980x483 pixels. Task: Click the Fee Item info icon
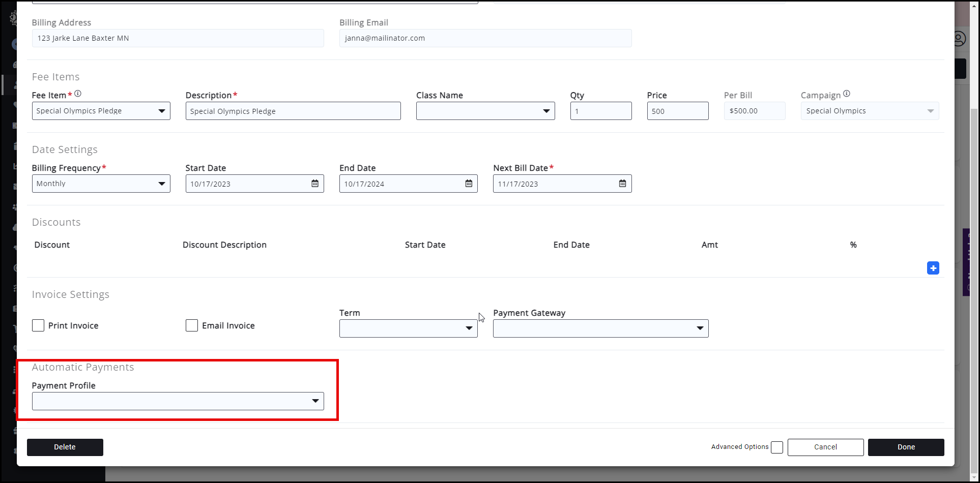[78, 94]
